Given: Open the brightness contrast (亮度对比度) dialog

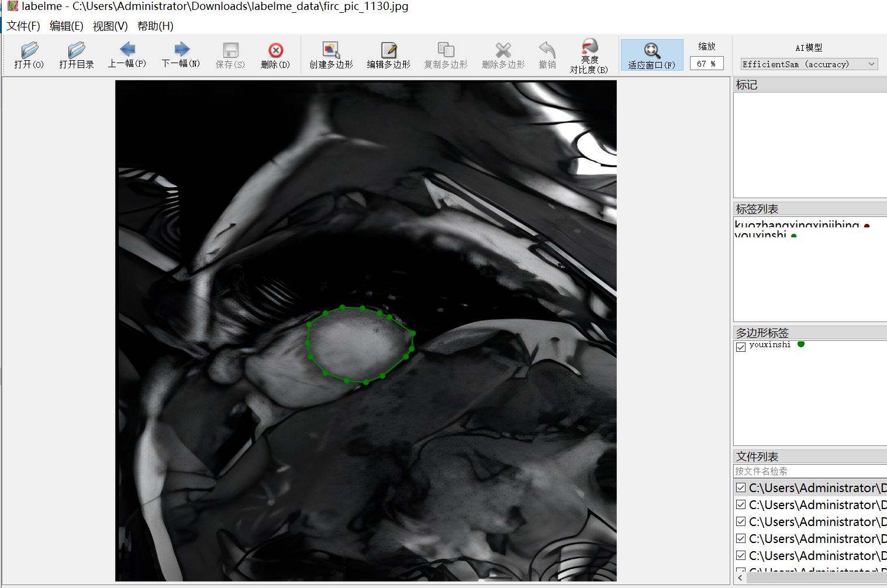Looking at the screenshot, I should [589, 56].
